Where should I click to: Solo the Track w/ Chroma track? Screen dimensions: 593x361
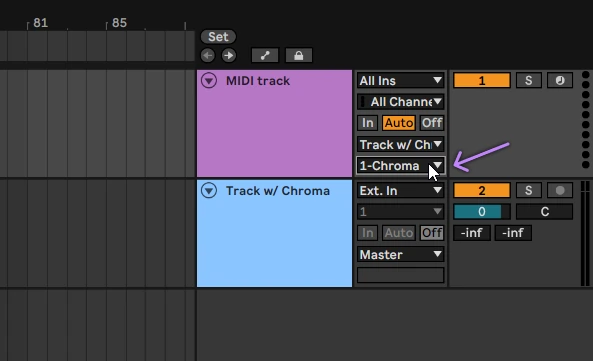pos(528,191)
